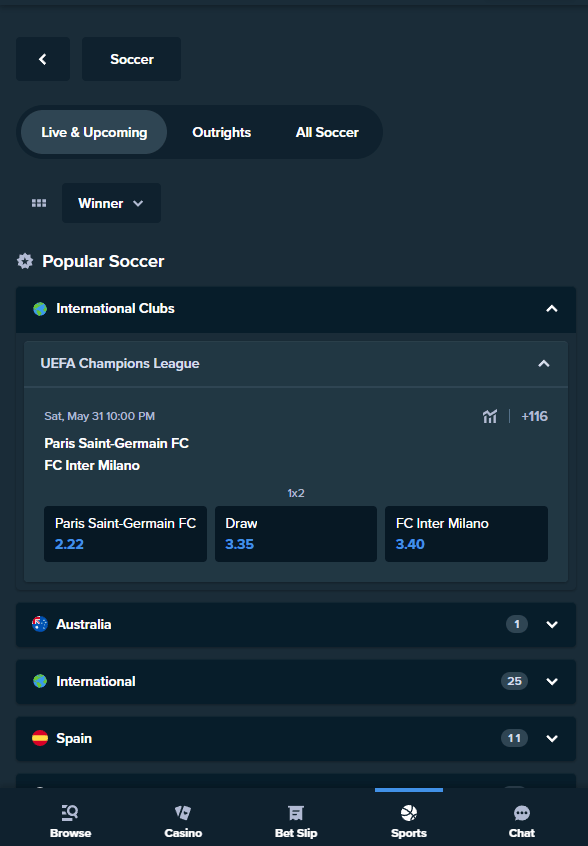The height and width of the screenshot is (846, 588).
Task: Collapse the International Clubs section
Action: (x=296, y=309)
